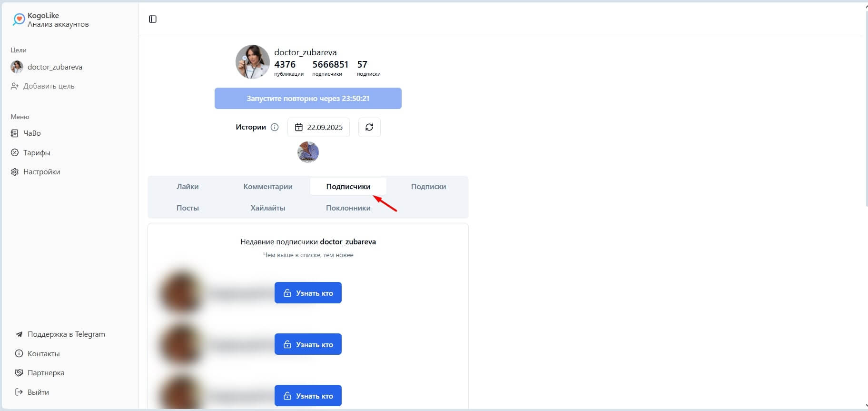The height and width of the screenshot is (411, 868).
Task: Switch to the Лайки tab
Action: pyautogui.click(x=187, y=186)
